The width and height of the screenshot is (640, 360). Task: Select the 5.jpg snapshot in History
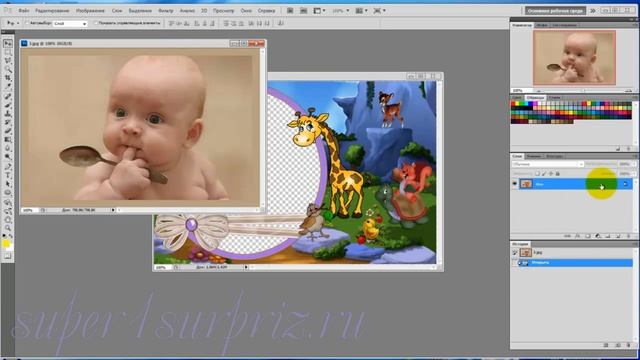(x=571, y=253)
